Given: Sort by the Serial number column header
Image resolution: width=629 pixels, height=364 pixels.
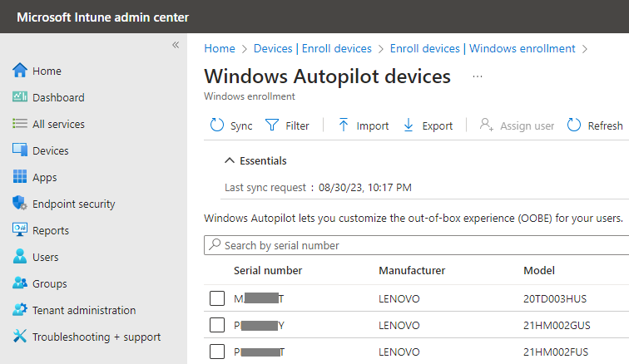Looking at the screenshot, I should (268, 271).
